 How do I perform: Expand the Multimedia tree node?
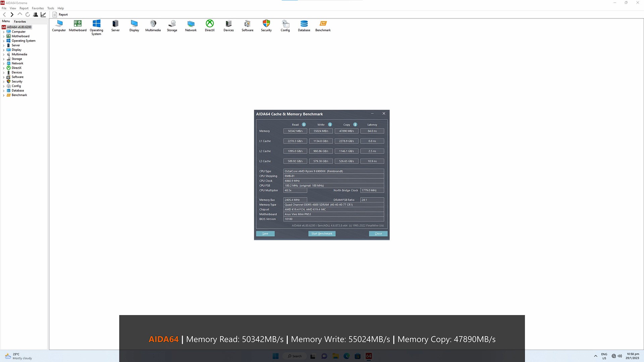[4, 54]
